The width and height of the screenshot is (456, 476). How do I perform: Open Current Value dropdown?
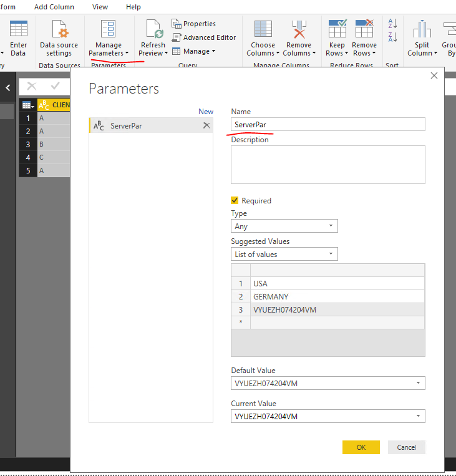[328, 416]
